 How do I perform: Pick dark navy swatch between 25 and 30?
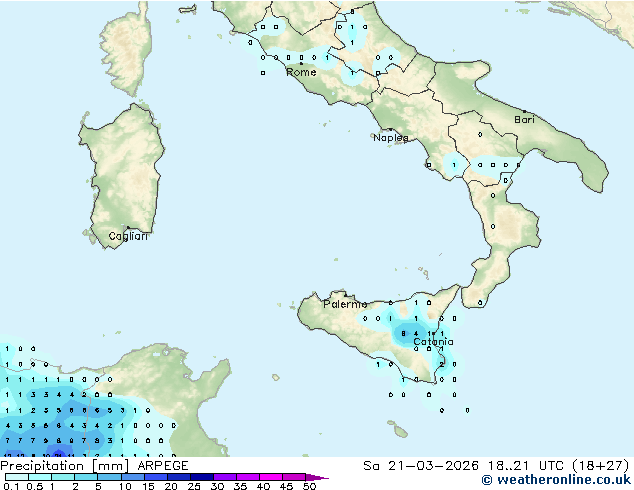202,477
